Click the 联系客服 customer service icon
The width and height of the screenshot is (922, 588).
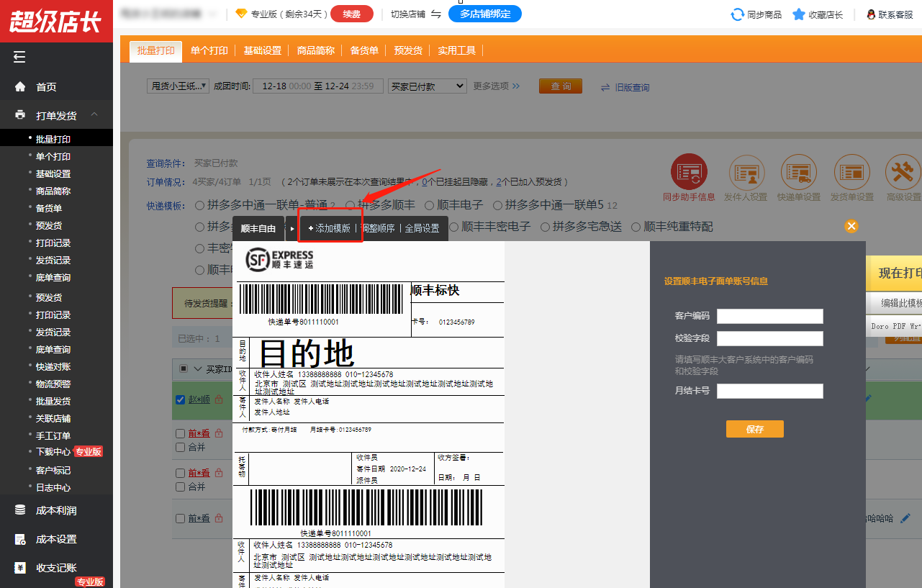870,14
